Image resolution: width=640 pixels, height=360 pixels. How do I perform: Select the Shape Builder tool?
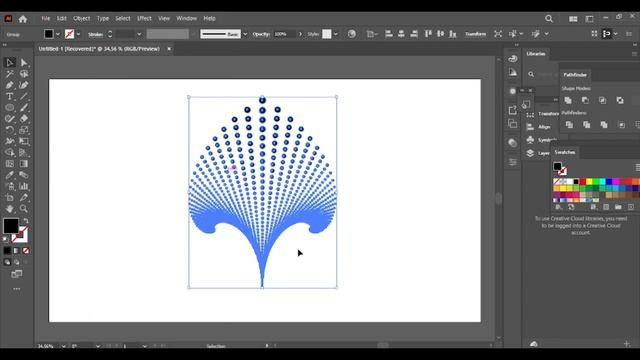(x=10, y=153)
